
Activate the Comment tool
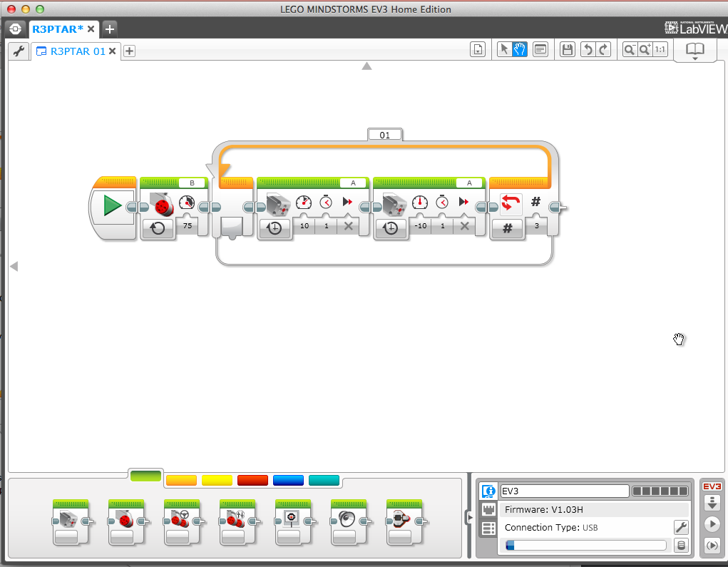click(540, 49)
